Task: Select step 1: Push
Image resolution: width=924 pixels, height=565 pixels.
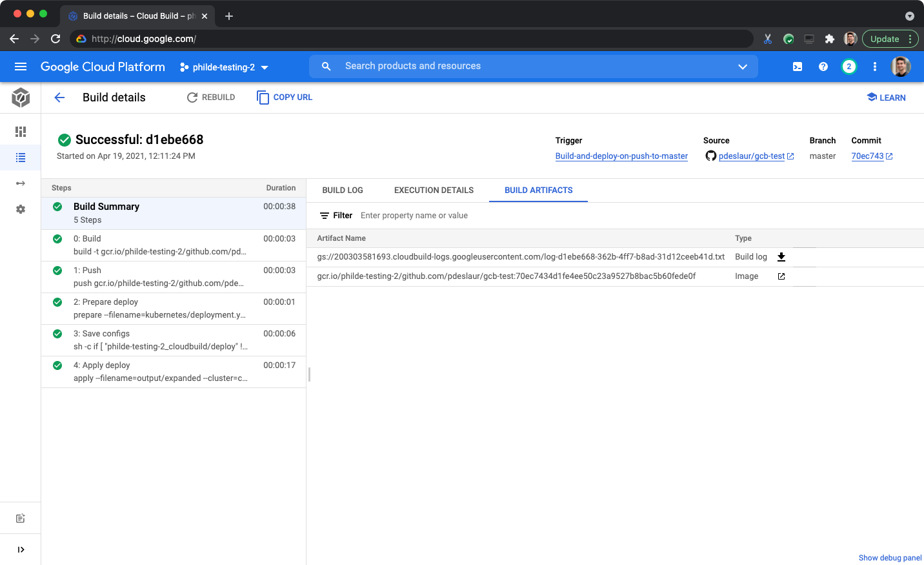Action: 174,277
